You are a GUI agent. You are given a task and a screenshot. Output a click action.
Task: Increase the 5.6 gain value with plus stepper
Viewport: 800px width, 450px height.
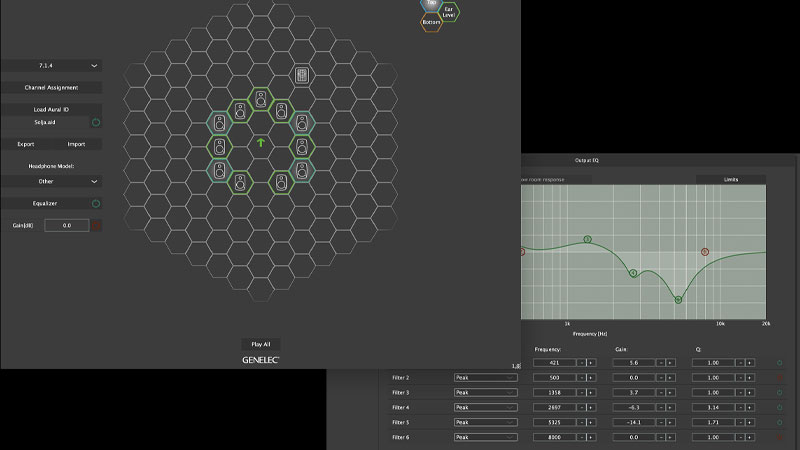670,363
